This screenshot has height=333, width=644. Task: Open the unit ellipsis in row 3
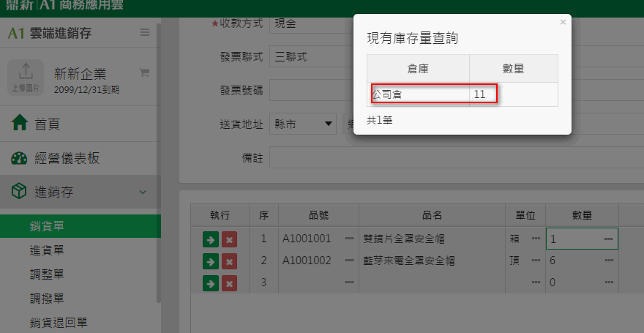click(x=536, y=283)
